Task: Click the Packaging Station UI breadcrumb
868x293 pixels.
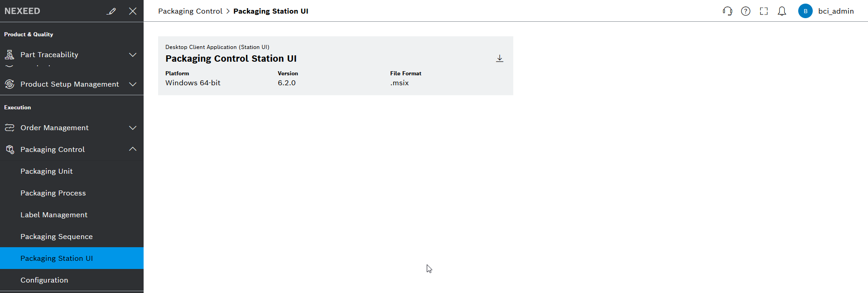Action: click(x=271, y=11)
